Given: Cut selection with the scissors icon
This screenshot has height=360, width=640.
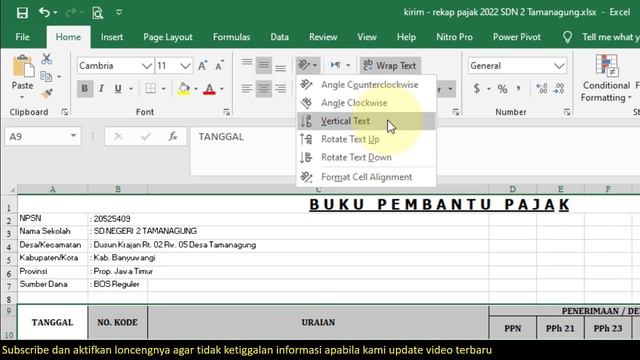Looking at the screenshot, I should 47,59.
